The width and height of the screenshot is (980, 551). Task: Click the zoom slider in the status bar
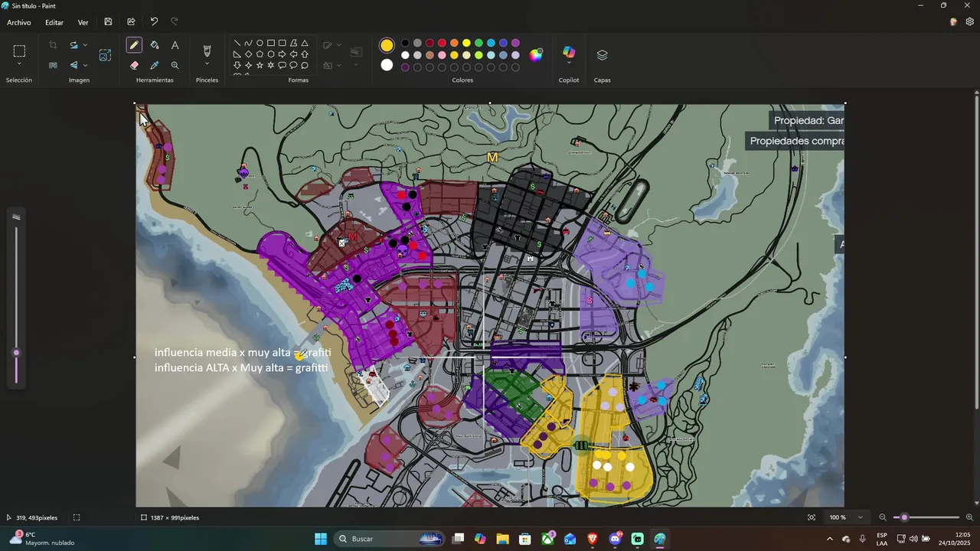click(926, 517)
